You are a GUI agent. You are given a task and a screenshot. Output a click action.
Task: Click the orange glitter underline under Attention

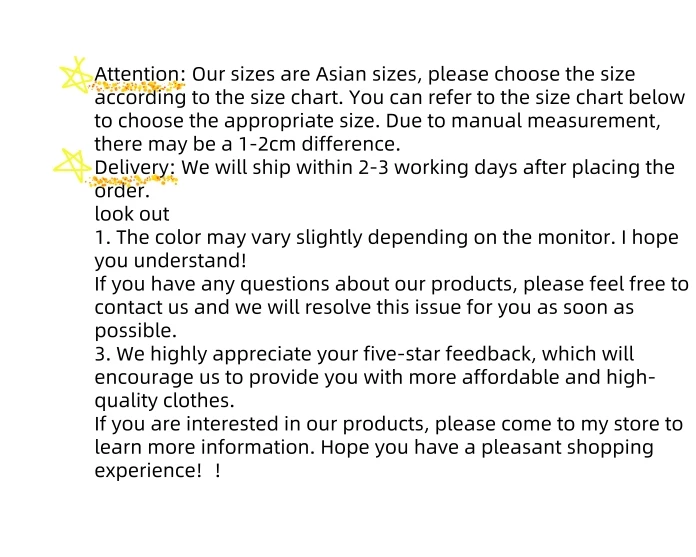pyautogui.click(x=137, y=86)
